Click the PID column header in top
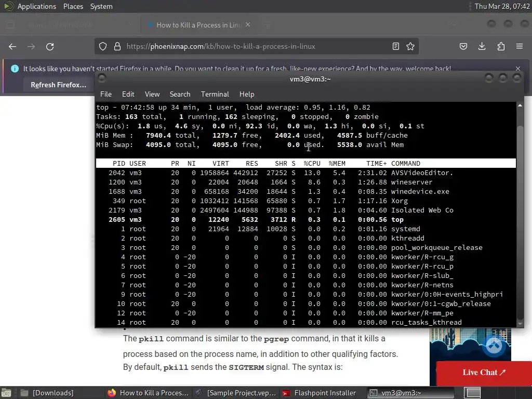532x399 pixels. tap(119, 164)
